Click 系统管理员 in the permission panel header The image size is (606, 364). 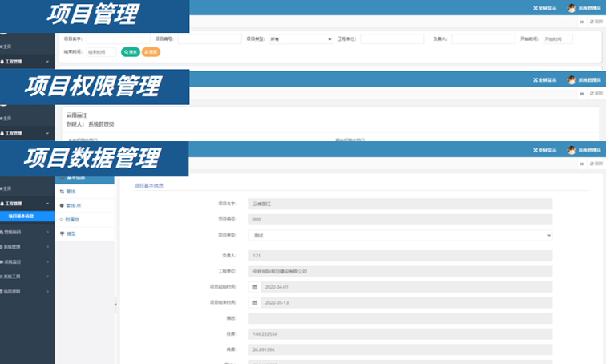point(589,80)
